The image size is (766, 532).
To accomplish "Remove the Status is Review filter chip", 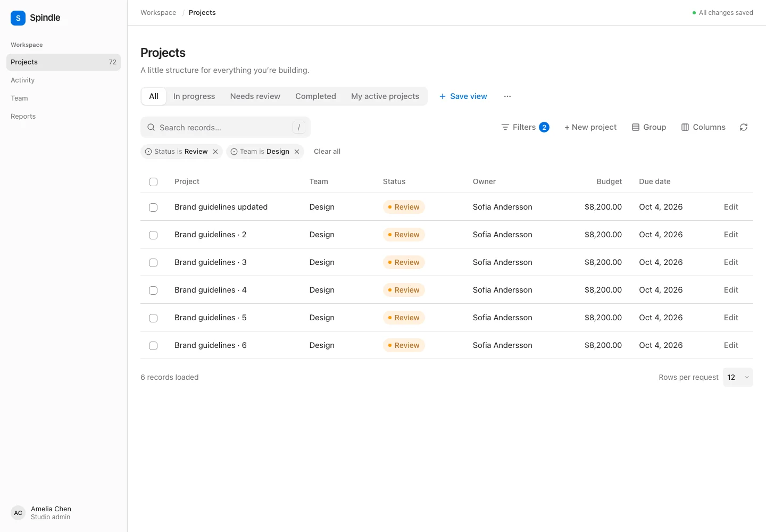I will pos(215,152).
